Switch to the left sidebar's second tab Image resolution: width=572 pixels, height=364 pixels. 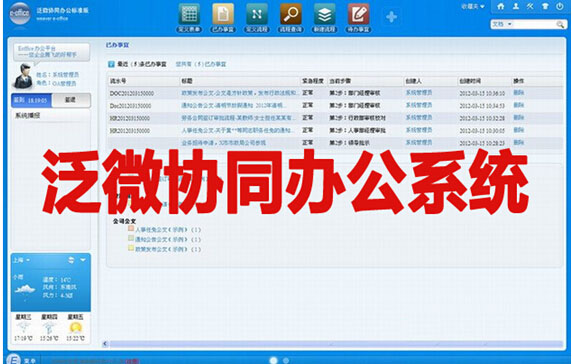tap(71, 100)
